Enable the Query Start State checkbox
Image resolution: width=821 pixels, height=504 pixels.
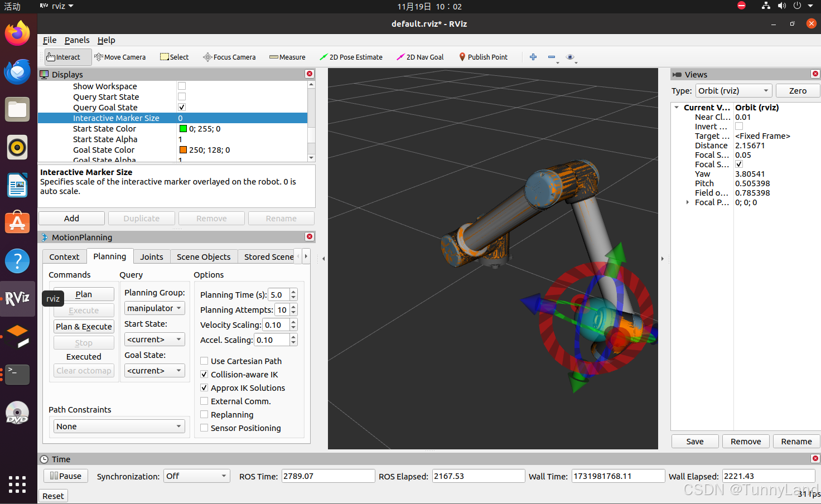tap(182, 96)
